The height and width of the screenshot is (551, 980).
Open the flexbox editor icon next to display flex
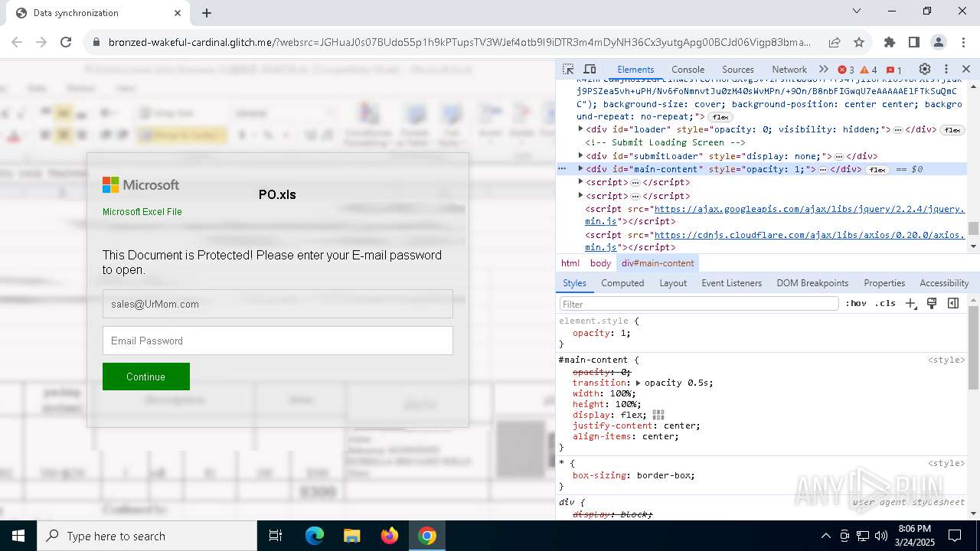tap(658, 415)
